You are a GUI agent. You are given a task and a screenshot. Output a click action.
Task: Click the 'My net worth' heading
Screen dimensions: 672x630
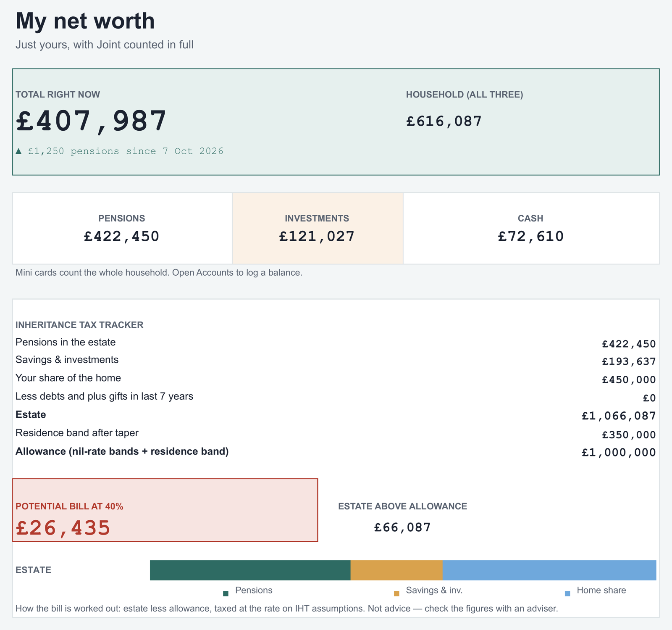[85, 21]
